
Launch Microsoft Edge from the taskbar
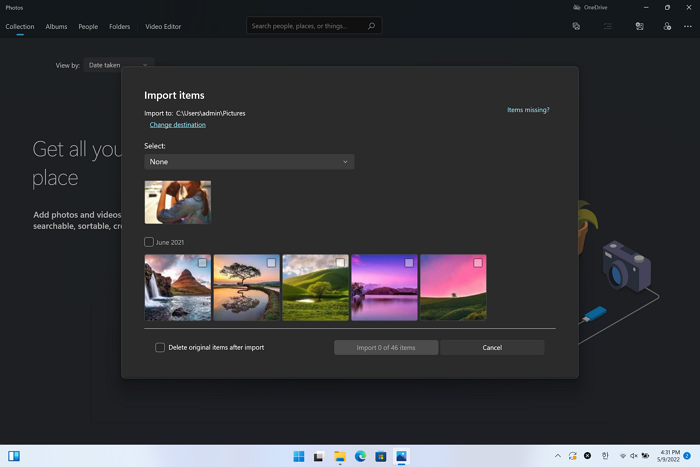(360, 456)
